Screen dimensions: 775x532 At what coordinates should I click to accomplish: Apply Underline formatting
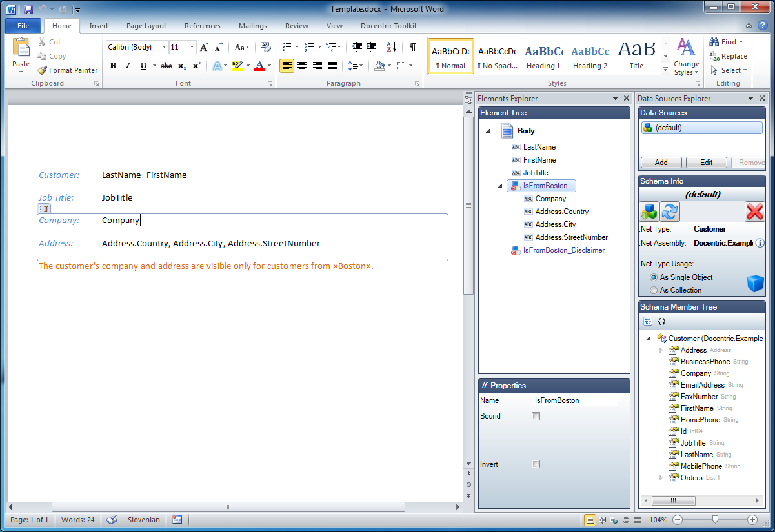(143, 66)
